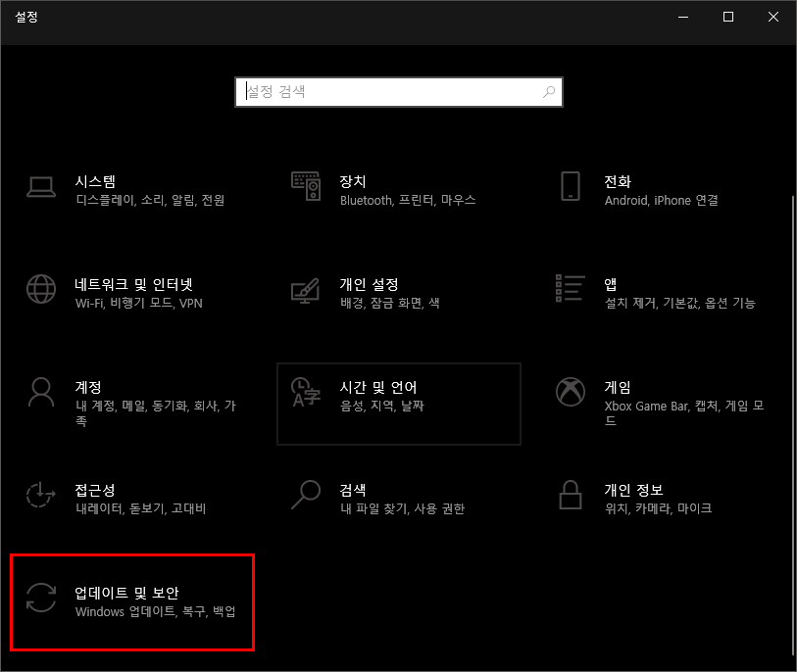This screenshot has width=797, height=672.
Task: Select the 개인 정보 title
Action: (634, 490)
